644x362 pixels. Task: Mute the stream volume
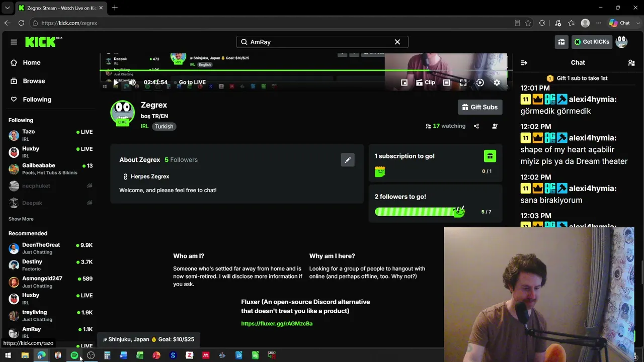(x=132, y=82)
